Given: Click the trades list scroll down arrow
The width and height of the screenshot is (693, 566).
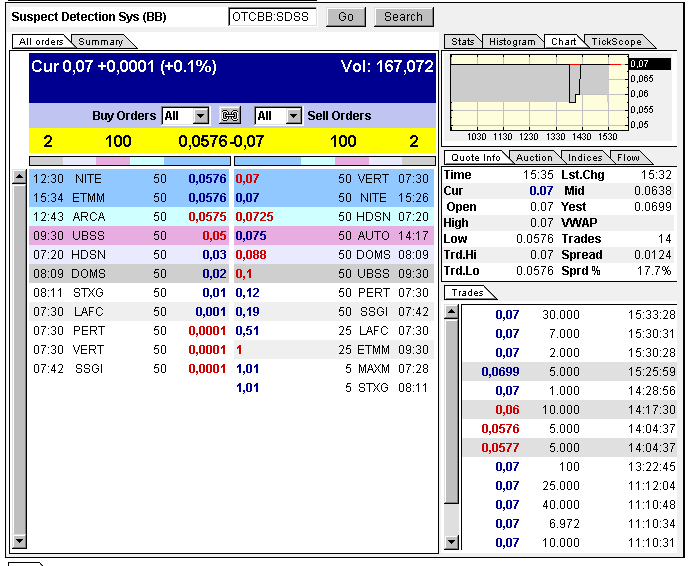Looking at the screenshot, I should tap(451, 543).
